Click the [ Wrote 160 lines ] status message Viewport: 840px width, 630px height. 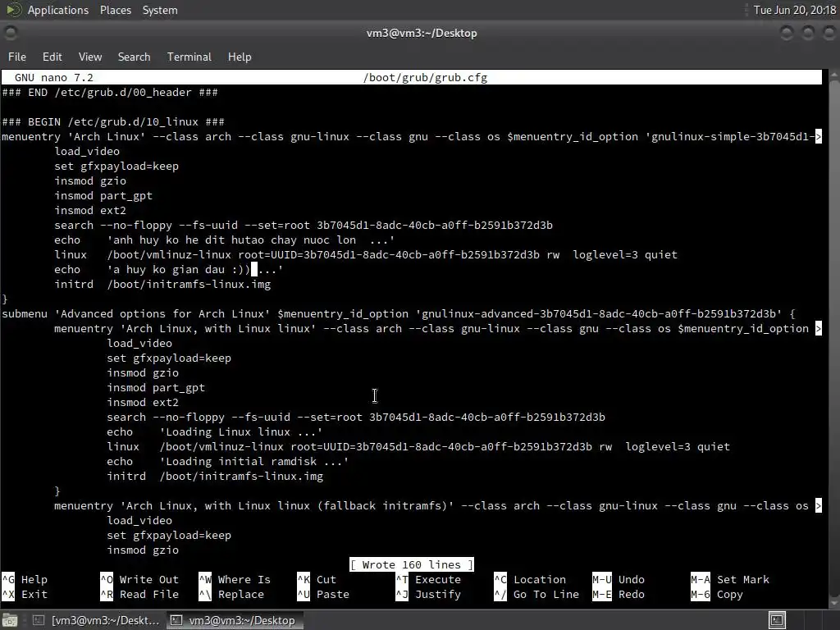pyautogui.click(x=412, y=564)
